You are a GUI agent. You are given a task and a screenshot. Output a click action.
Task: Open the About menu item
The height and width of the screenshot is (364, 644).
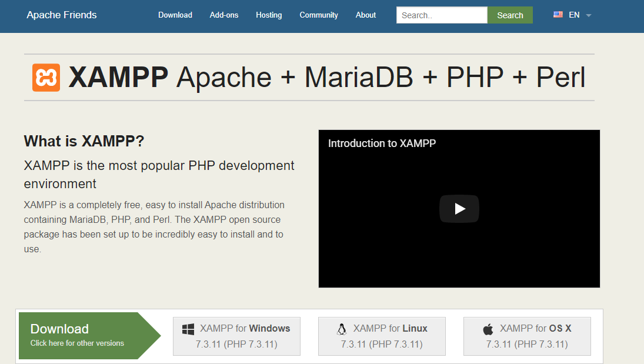(x=365, y=15)
